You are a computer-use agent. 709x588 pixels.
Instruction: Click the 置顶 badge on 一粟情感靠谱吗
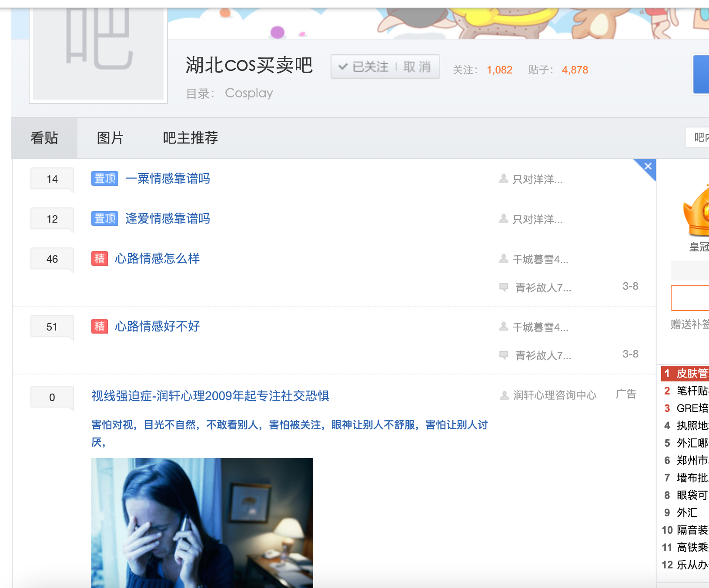(104, 178)
